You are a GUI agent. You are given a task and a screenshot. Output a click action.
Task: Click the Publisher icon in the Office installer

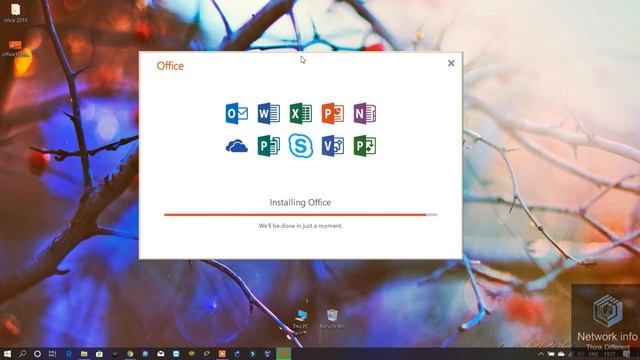coord(269,146)
